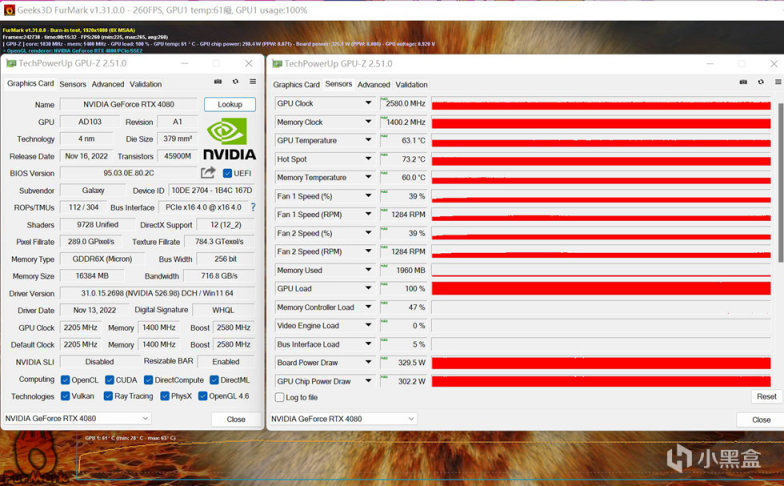Click the GPU Load red history graph
This screenshot has width=784, height=486.
click(x=601, y=288)
